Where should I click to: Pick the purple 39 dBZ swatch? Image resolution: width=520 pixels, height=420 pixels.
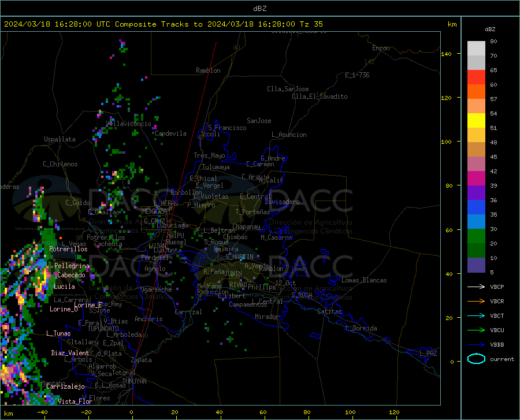(476, 193)
